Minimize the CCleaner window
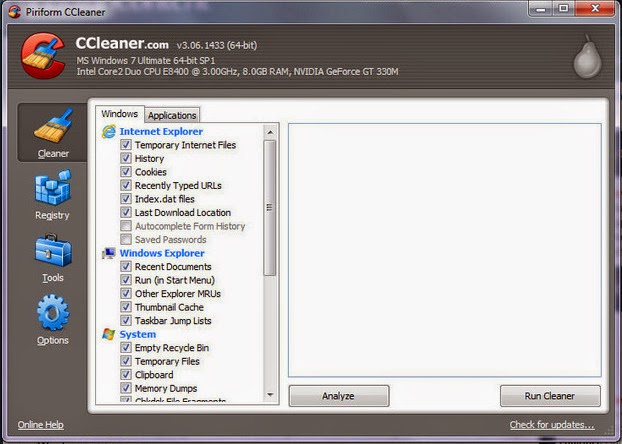 (x=541, y=9)
